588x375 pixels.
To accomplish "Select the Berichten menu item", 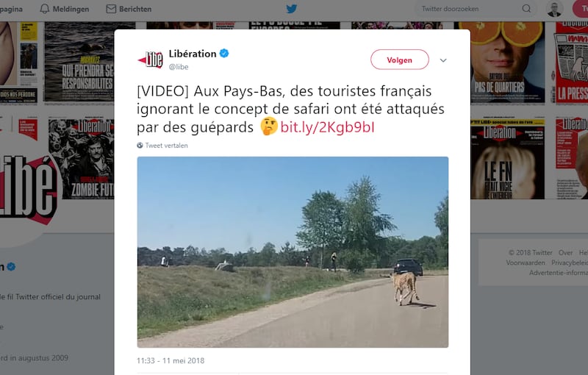I will pyautogui.click(x=129, y=9).
